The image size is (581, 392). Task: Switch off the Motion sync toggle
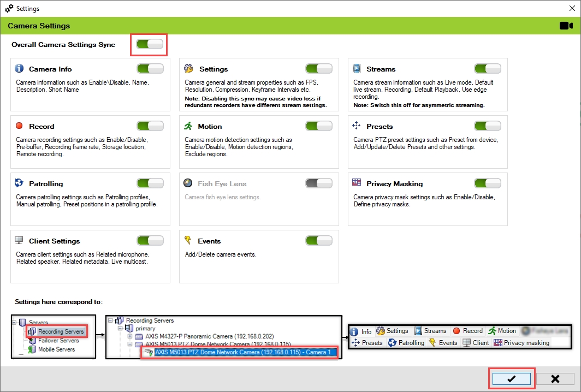tap(319, 126)
